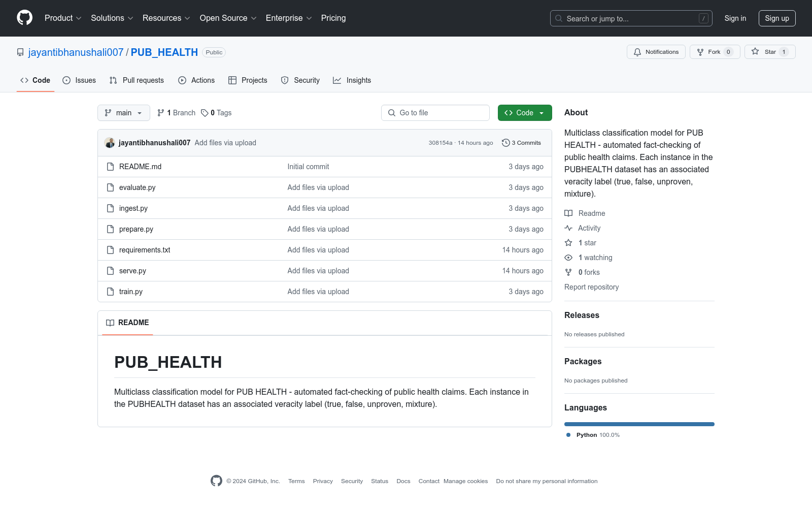Click the Python language color dot
The width and height of the screenshot is (812, 508).
tap(568, 435)
